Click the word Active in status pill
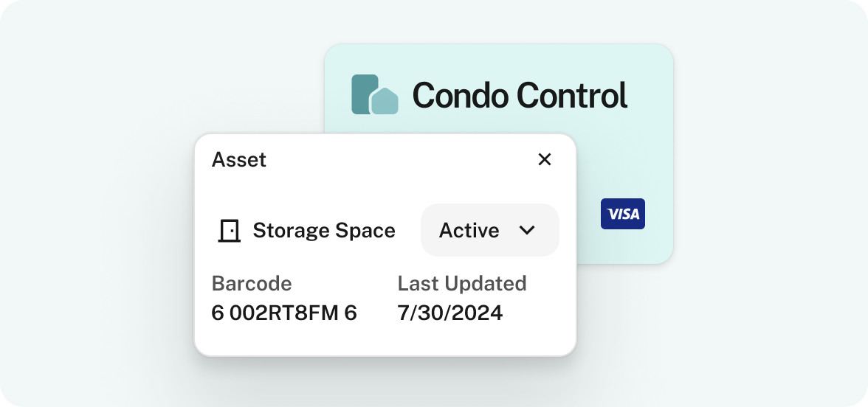This screenshot has height=407, width=868. point(469,230)
